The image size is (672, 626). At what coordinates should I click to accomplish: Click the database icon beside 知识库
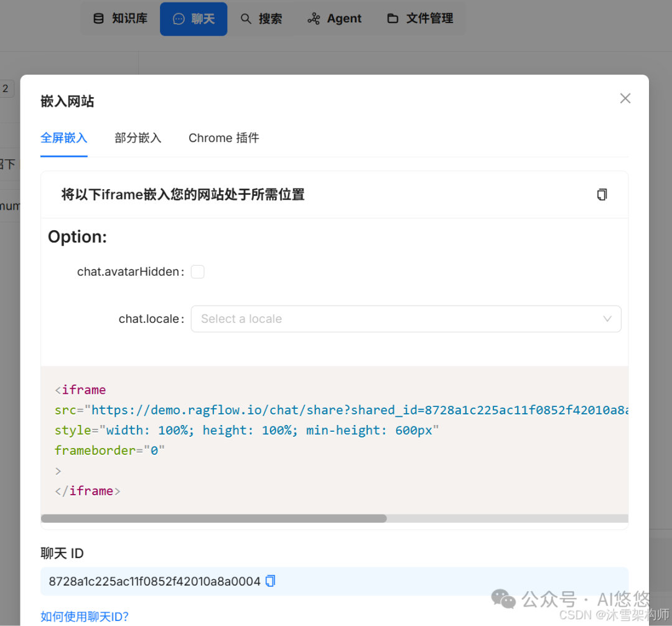[x=98, y=19]
